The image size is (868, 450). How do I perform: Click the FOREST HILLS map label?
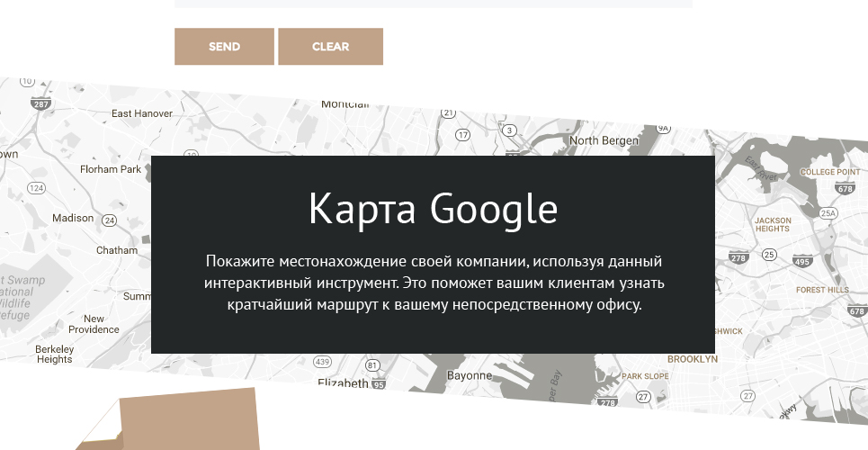(x=822, y=290)
